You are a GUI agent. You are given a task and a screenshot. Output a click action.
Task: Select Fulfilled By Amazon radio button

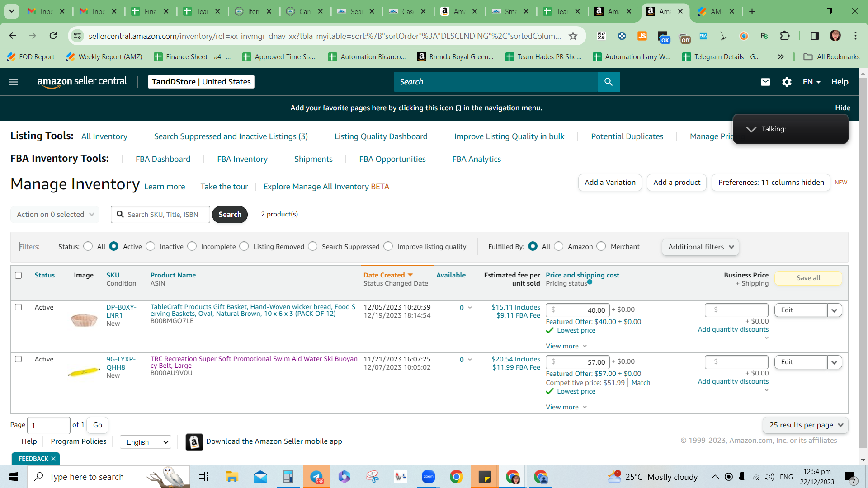559,246
